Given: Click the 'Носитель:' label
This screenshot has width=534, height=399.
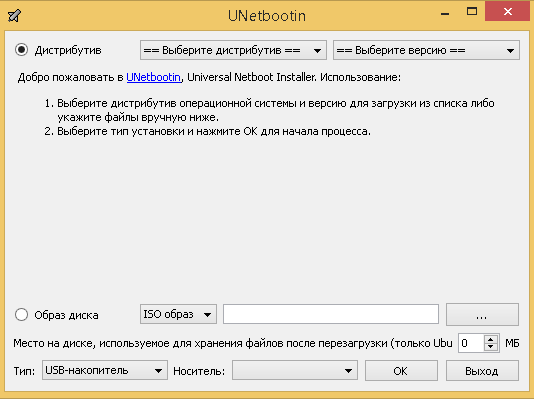Looking at the screenshot, I should 199,371.
